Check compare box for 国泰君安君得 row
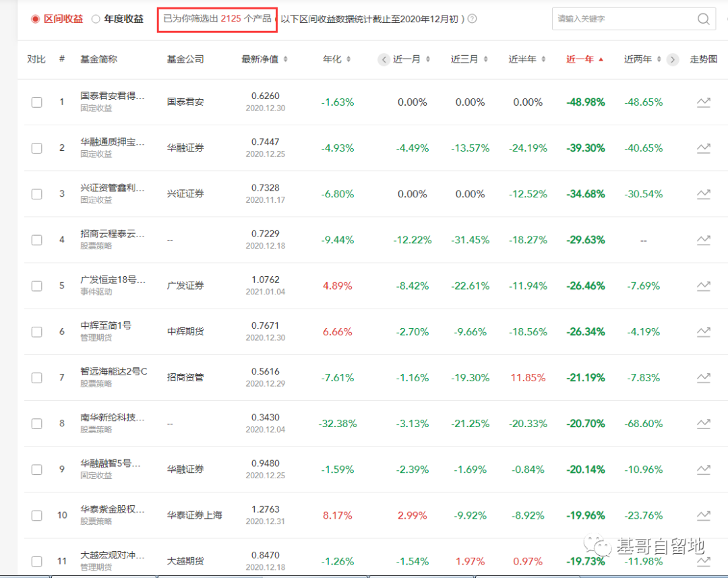 click(x=36, y=102)
